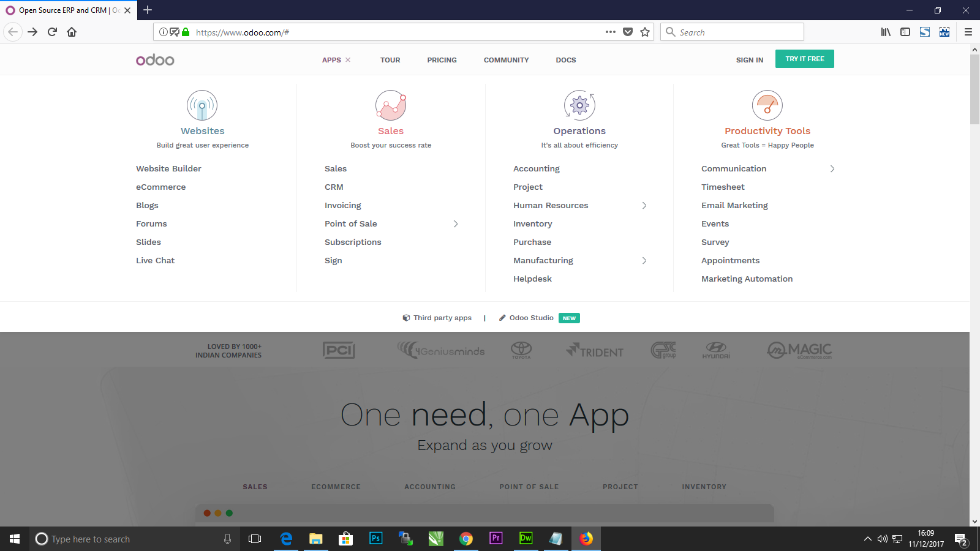The width and height of the screenshot is (980, 551).
Task: Expand the Human Resources submenu chevron
Action: 644,206
